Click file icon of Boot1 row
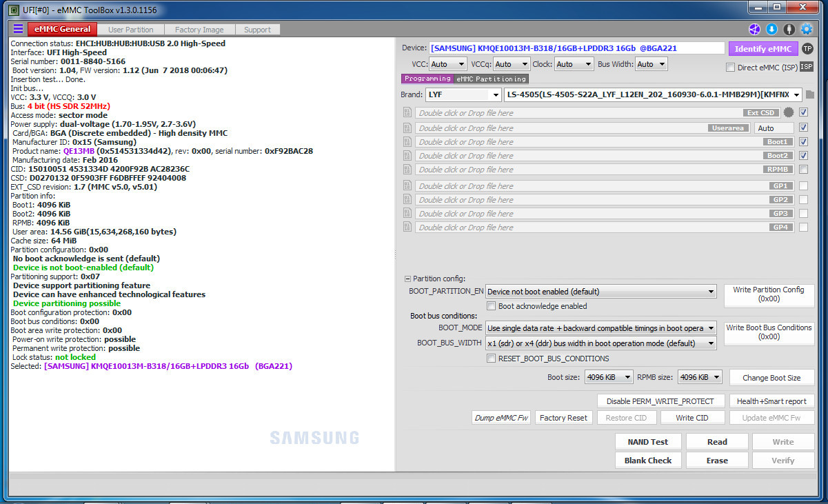828x504 pixels. click(406, 142)
